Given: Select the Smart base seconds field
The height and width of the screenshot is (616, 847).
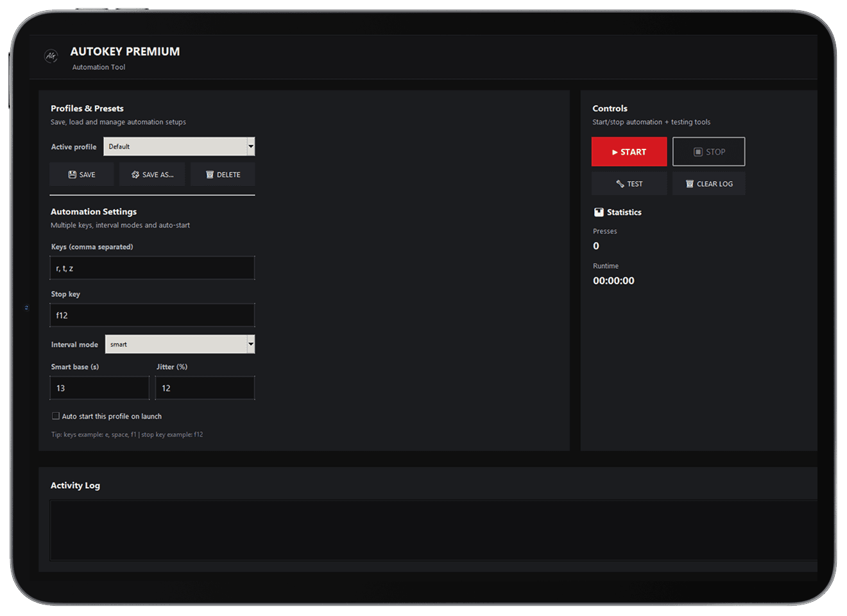Looking at the screenshot, I should tap(99, 388).
